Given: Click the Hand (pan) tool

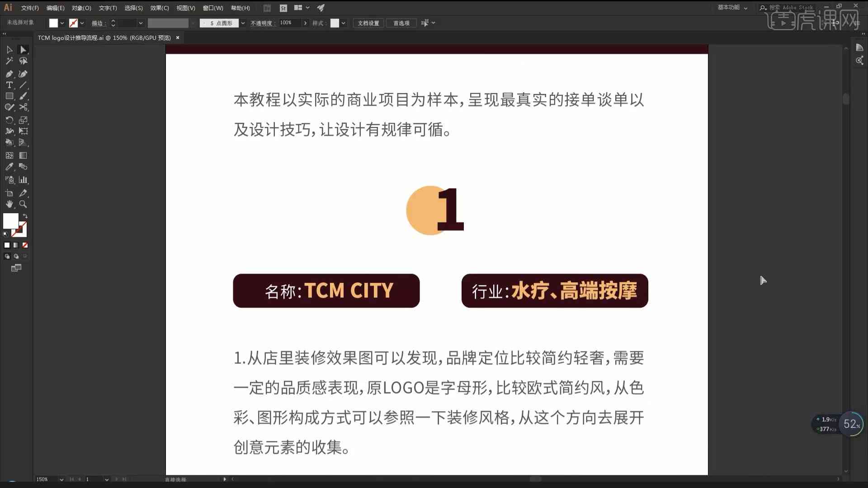Looking at the screenshot, I should [10, 204].
